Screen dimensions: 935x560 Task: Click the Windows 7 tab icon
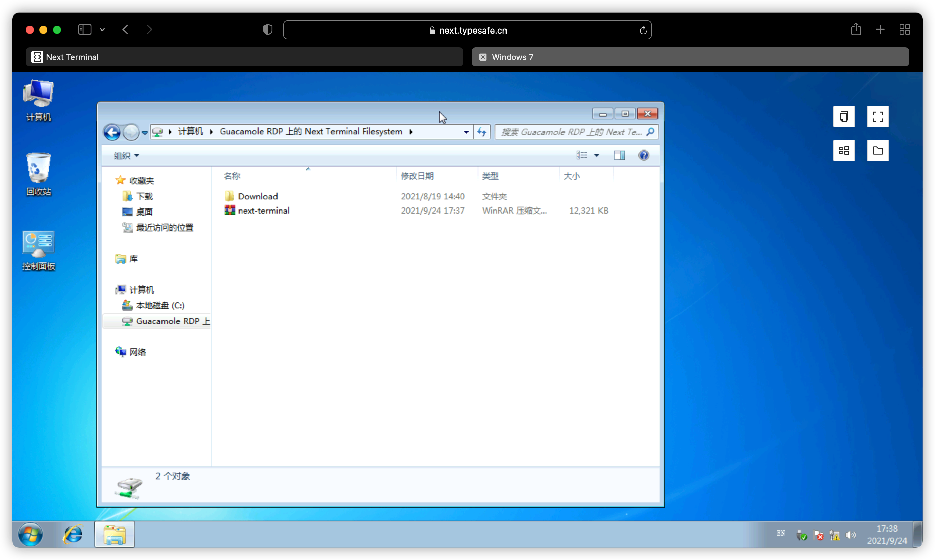[x=481, y=57]
